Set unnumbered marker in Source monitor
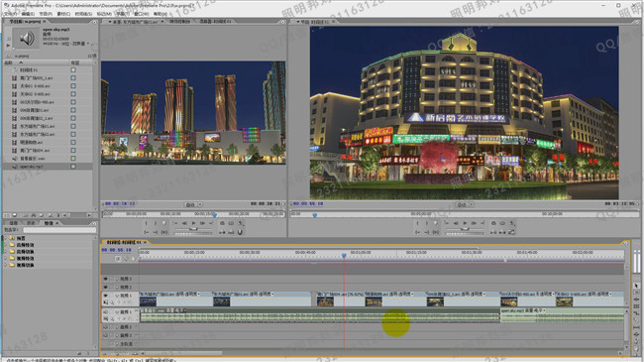 (163, 223)
